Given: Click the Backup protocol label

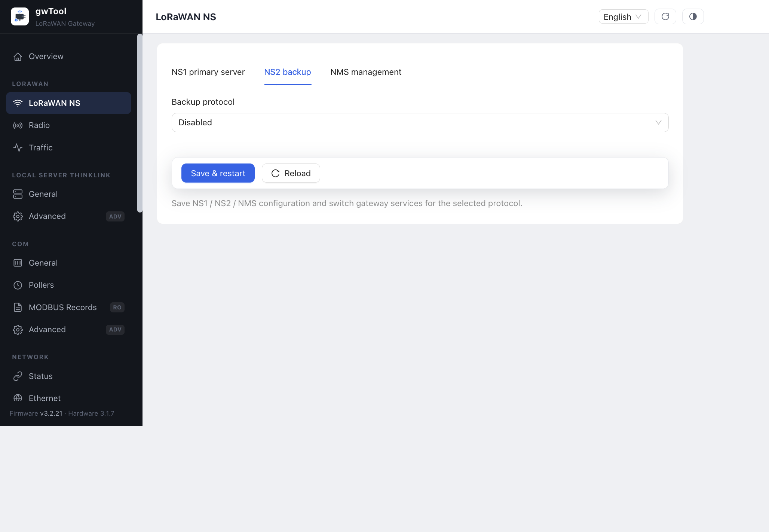Looking at the screenshot, I should (203, 102).
